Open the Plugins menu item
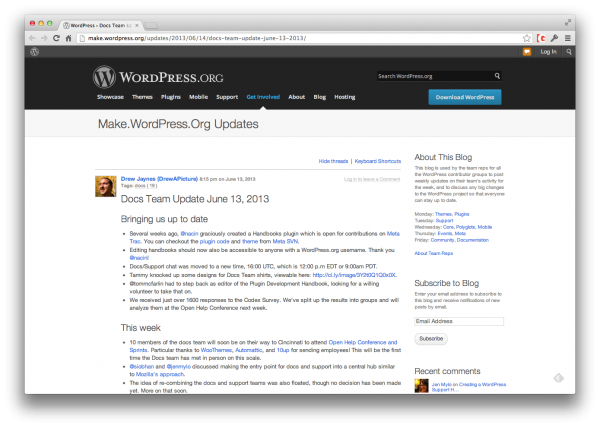 click(x=171, y=97)
